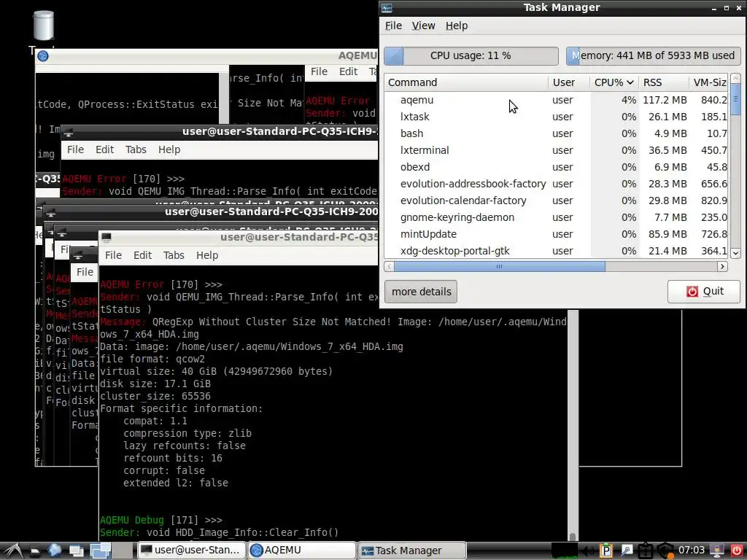Click the front terminal's vertical scrollbar
747x560 pixels.
(x=573, y=424)
